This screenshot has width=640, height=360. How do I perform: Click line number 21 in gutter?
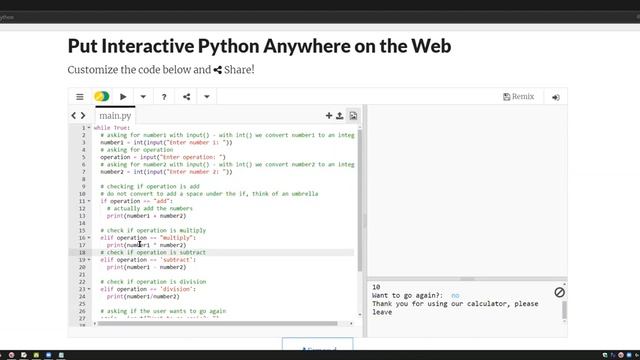pos(82,274)
